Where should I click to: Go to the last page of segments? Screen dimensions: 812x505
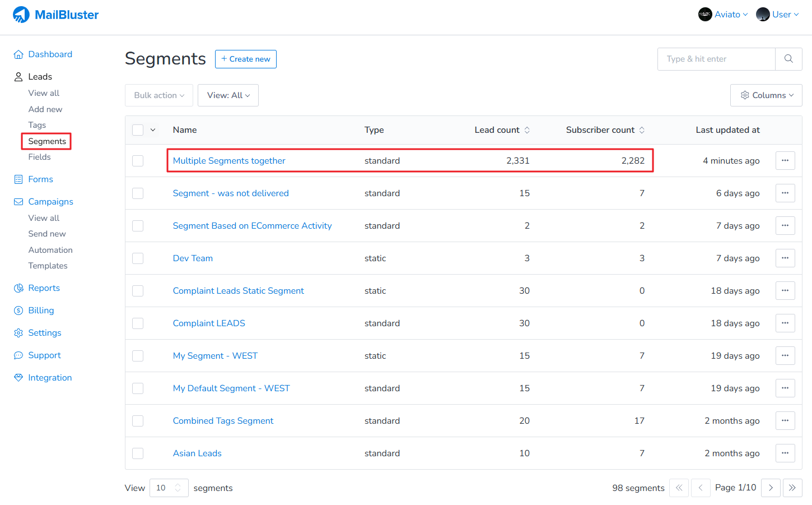[792, 488]
